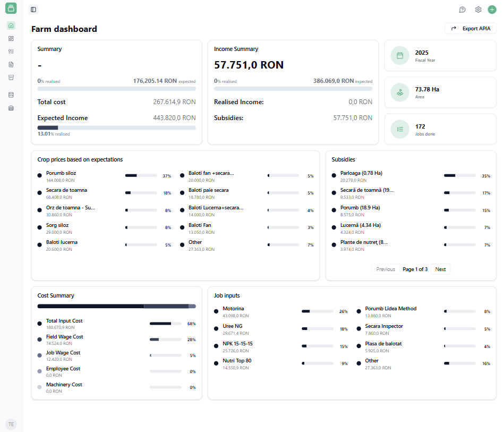
Task: Open the warehouse icon in the sidebar
Action: (11, 108)
